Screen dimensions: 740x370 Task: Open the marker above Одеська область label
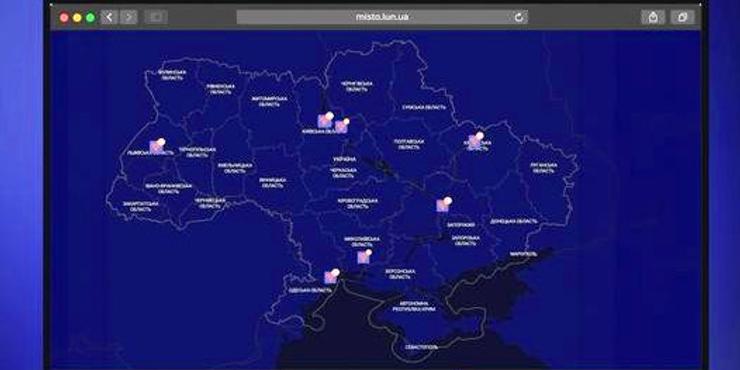click(x=332, y=276)
